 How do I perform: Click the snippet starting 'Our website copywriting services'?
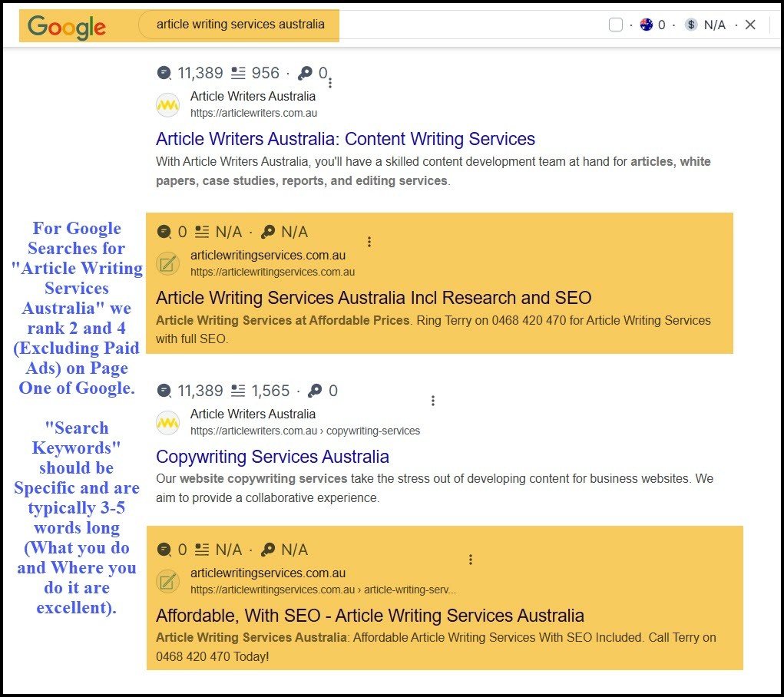pyautogui.click(x=435, y=488)
